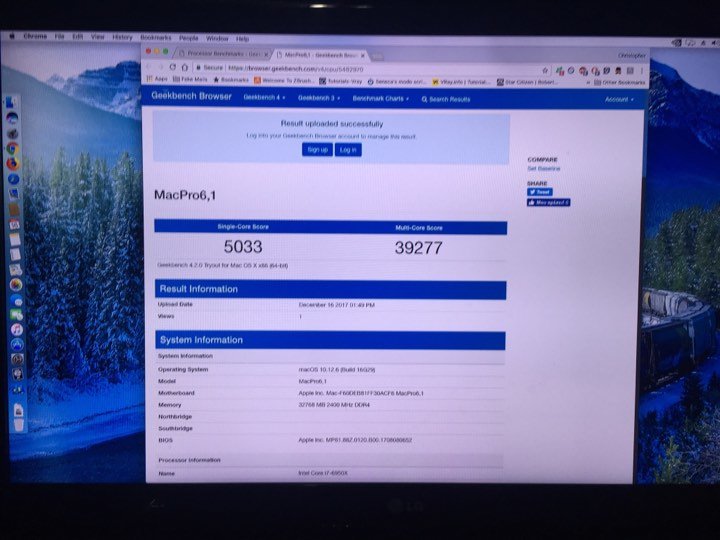
Task: Expand the Benchmark Charts dropdown
Action: coord(380,99)
